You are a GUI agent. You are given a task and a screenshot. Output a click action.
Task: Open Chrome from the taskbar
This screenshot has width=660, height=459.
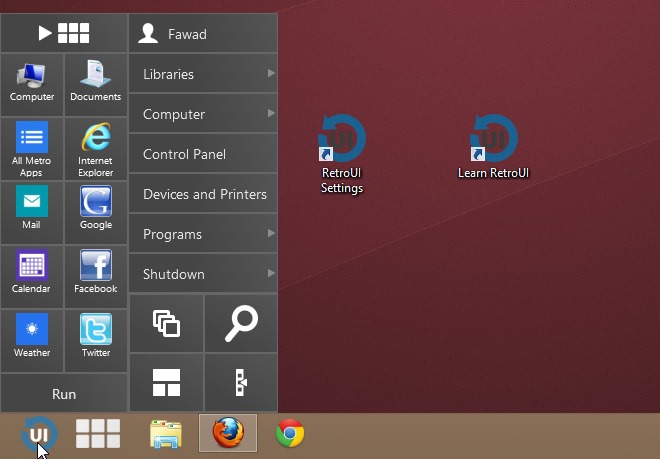pos(290,433)
